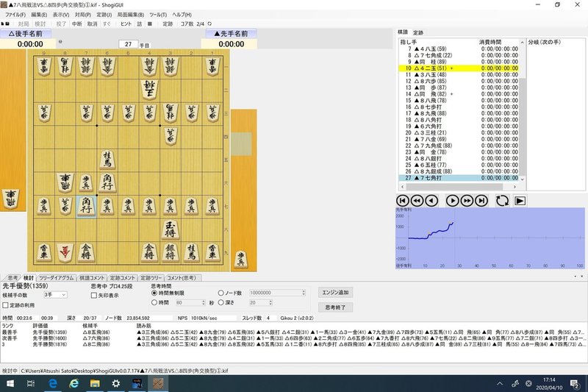This screenshot has height=392, width=588.
Task: Click the 定跡 toolbar button
Action: (x=168, y=24)
